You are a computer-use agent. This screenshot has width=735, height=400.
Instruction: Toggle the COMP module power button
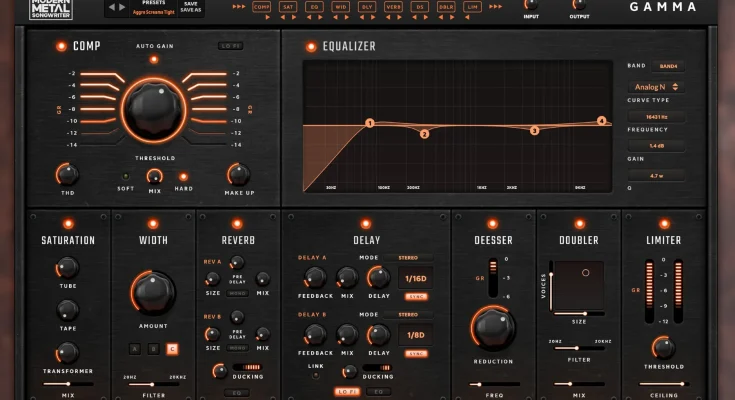pos(61,46)
